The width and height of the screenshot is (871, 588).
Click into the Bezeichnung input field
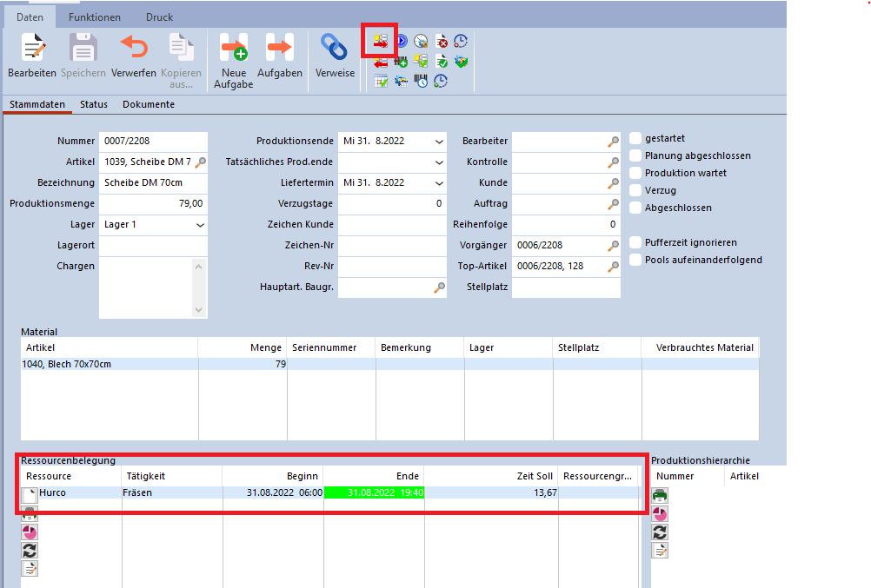pos(153,183)
